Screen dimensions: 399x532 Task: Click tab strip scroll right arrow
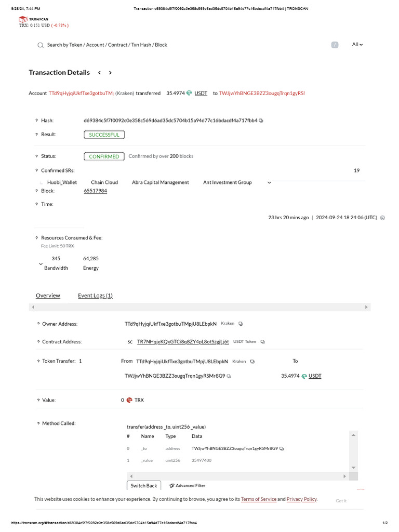point(366,307)
